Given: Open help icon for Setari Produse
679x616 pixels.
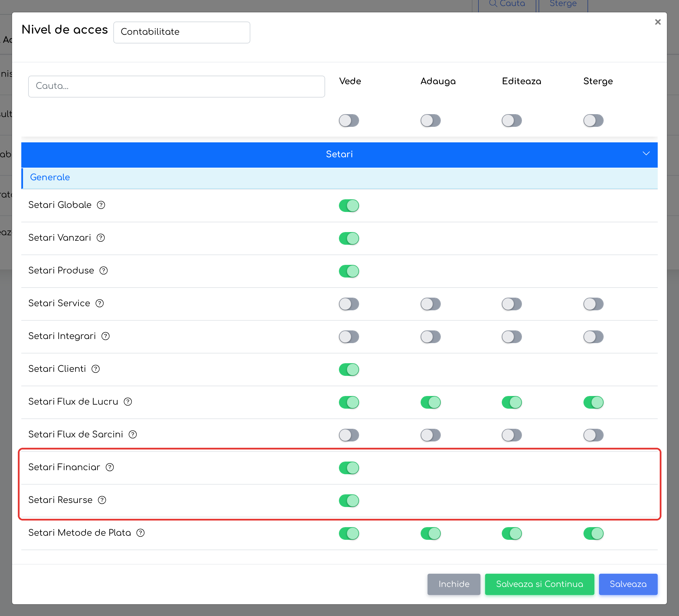Looking at the screenshot, I should [104, 271].
